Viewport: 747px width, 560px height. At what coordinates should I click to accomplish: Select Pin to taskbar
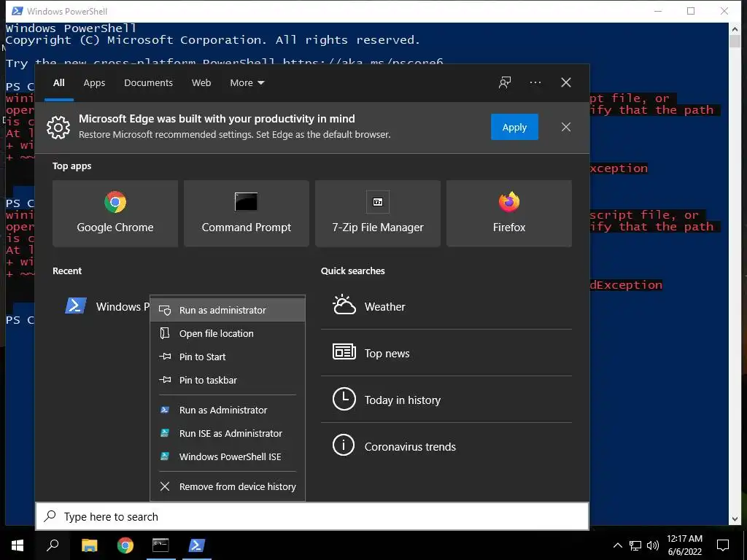(x=228, y=380)
